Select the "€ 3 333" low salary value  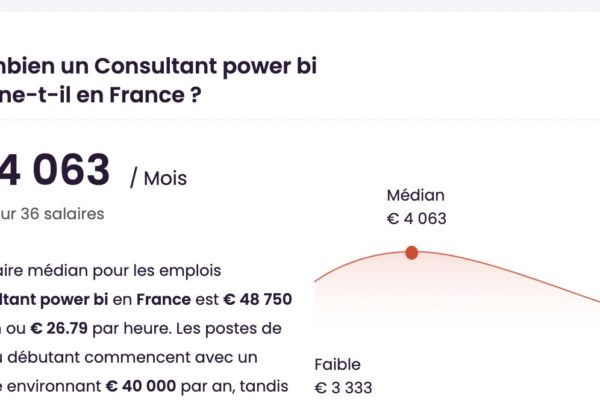coord(343,388)
